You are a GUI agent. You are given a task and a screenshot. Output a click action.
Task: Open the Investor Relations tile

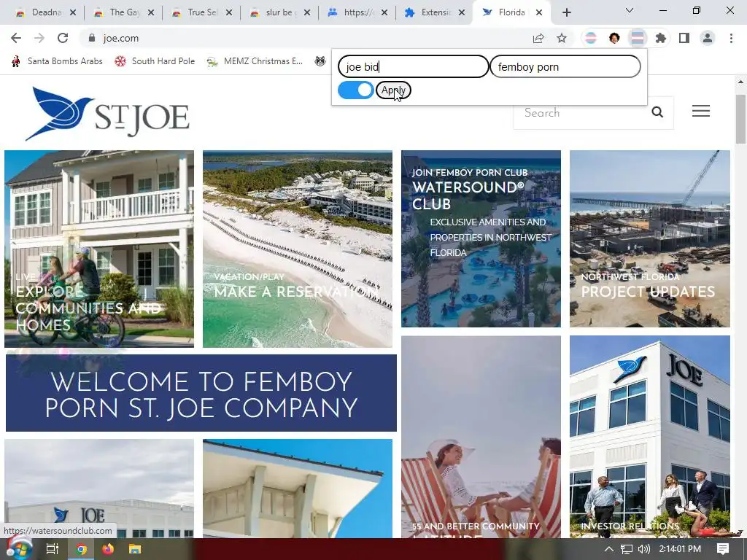pos(650,437)
